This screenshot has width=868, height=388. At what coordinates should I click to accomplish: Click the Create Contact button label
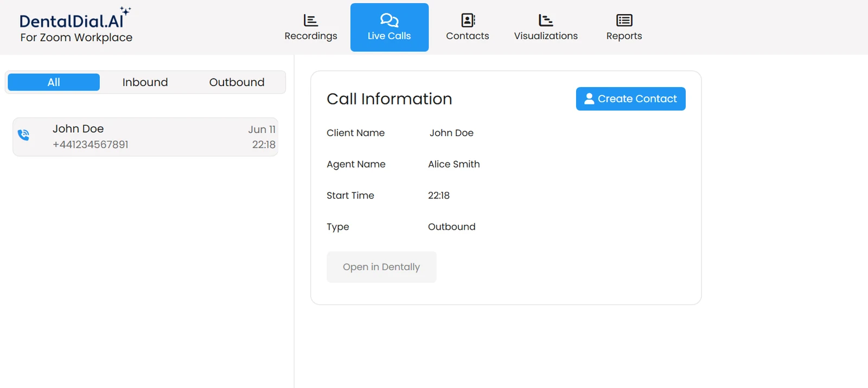pyautogui.click(x=637, y=99)
